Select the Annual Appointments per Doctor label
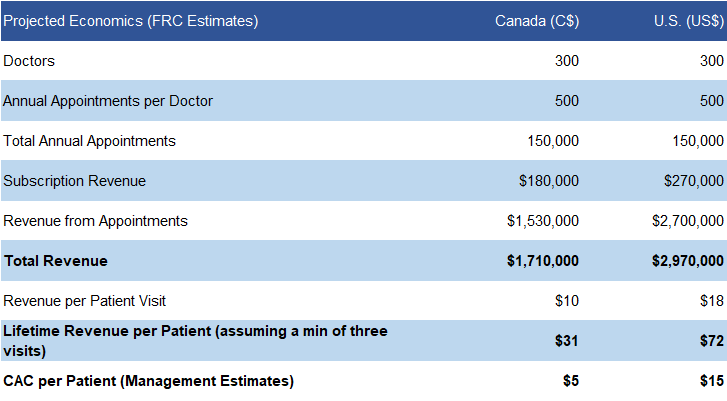This screenshot has width=727, height=401. (108, 101)
